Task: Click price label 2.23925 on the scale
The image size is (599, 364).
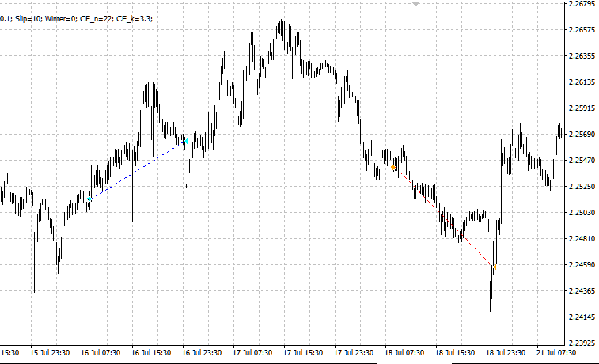Action: (x=582, y=343)
